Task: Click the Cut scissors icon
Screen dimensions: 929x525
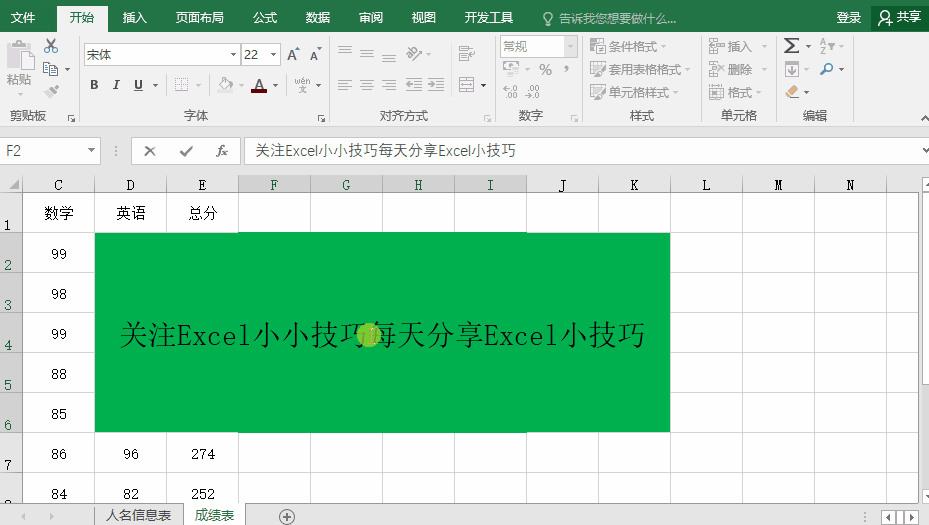Action: pyautogui.click(x=51, y=46)
